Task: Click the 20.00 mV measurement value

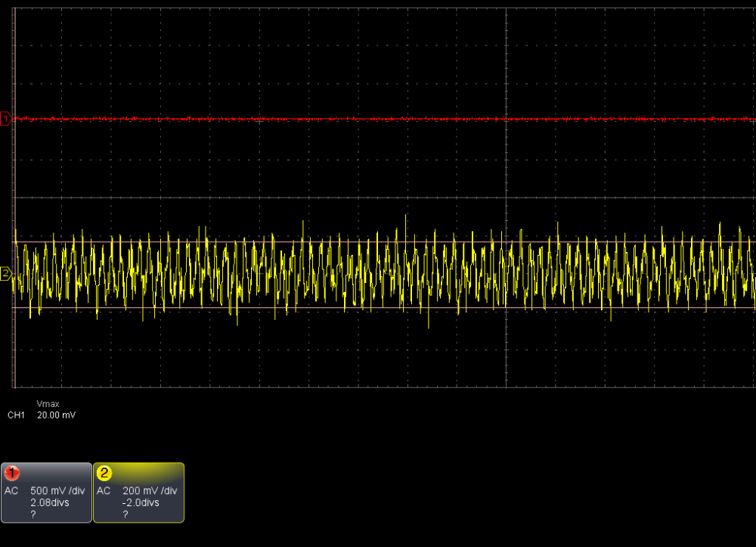Action: (57, 415)
